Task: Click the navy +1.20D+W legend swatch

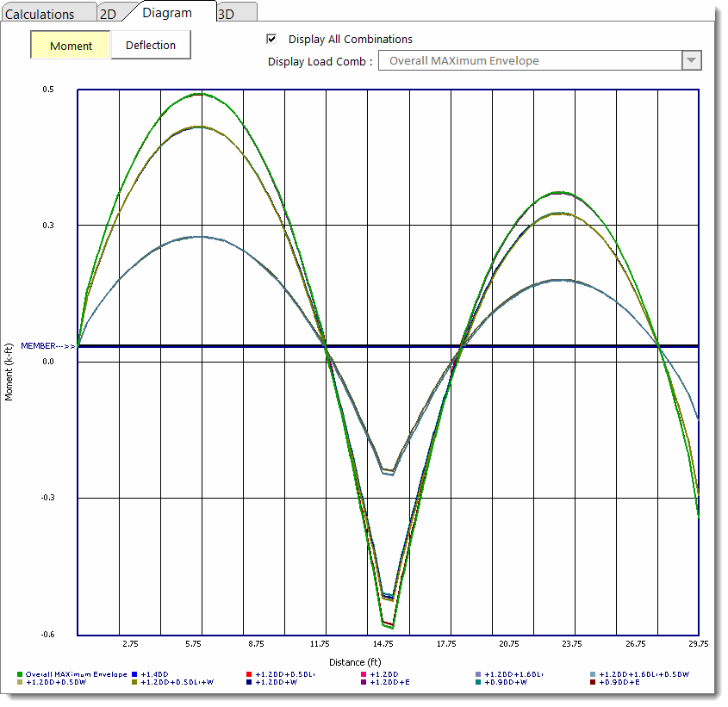Action: coord(249,682)
